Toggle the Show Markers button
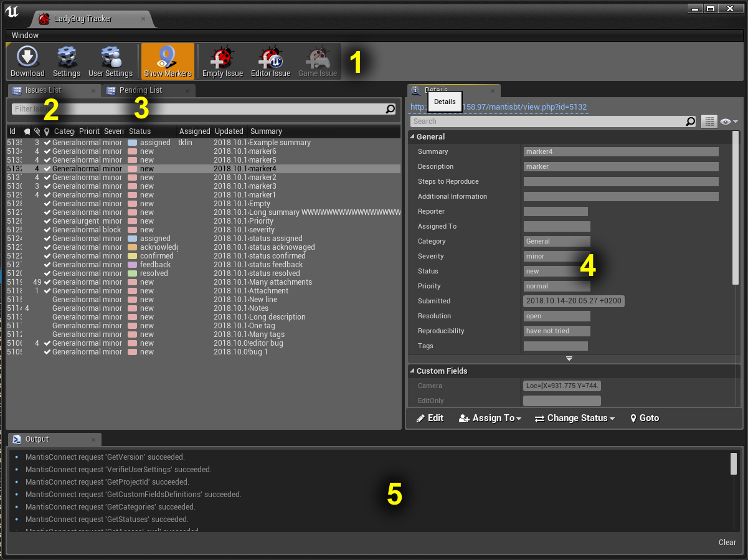 168,61
